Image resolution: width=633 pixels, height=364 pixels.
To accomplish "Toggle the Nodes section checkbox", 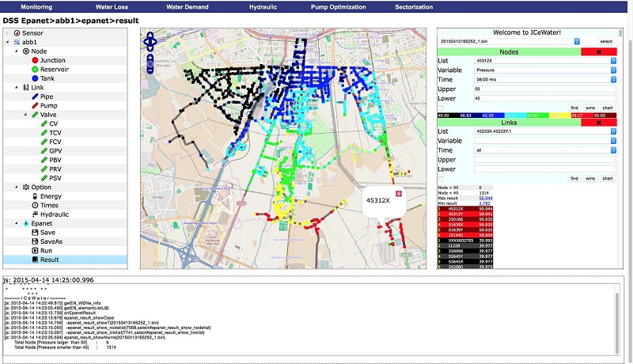I will point(441,108).
